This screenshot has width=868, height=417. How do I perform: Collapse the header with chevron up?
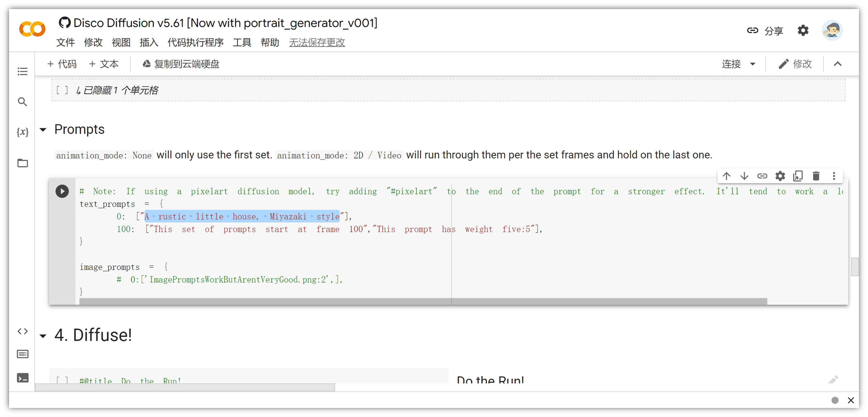(x=837, y=64)
